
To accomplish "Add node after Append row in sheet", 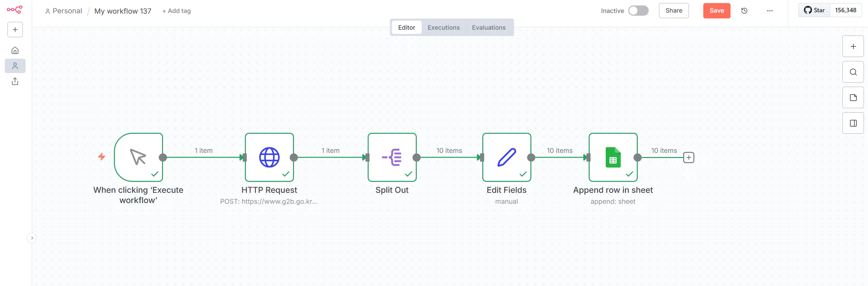I will click(x=689, y=157).
